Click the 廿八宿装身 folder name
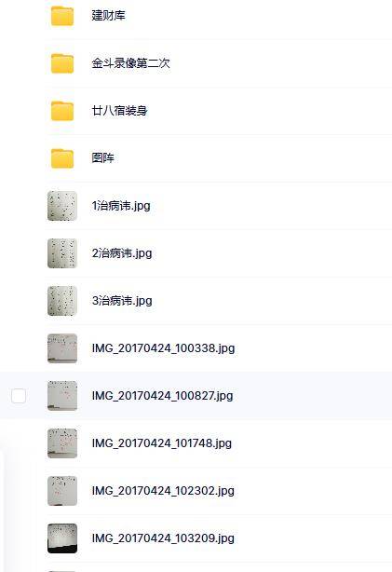The height and width of the screenshot is (572, 392). point(119,111)
